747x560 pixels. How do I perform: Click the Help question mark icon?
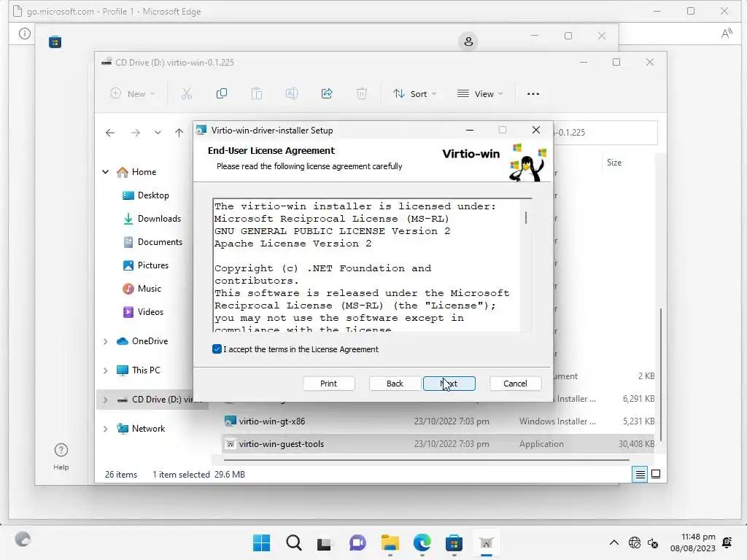tap(61, 450)
